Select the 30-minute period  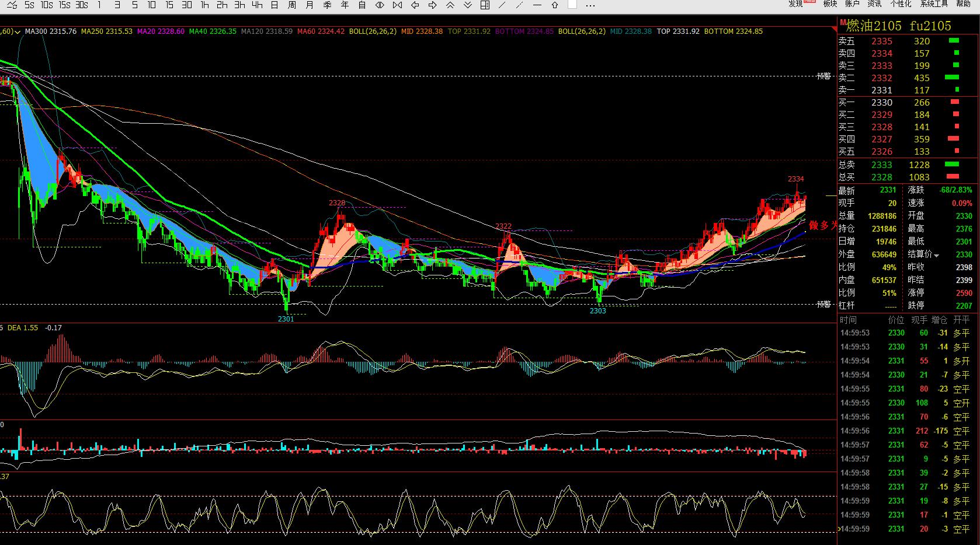click(x=187, y=5)
